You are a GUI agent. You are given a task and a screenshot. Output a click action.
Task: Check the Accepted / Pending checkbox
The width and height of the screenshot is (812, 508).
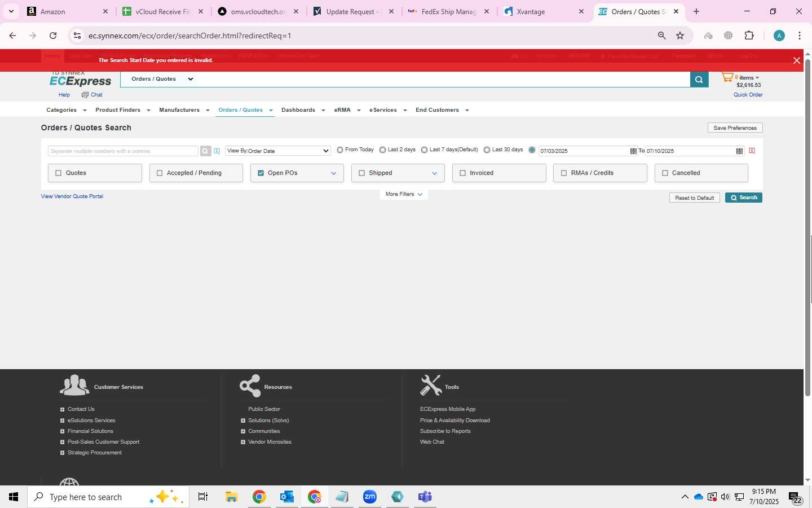pos(160,173)
